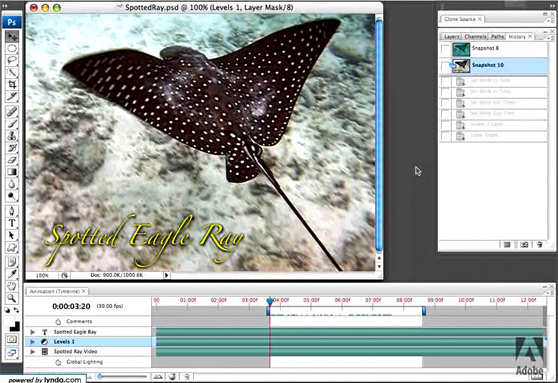The height and width of the screenshot is (383, 558).
Task: Set history brush source to Snapshot 8
Action: click(445, 48)
